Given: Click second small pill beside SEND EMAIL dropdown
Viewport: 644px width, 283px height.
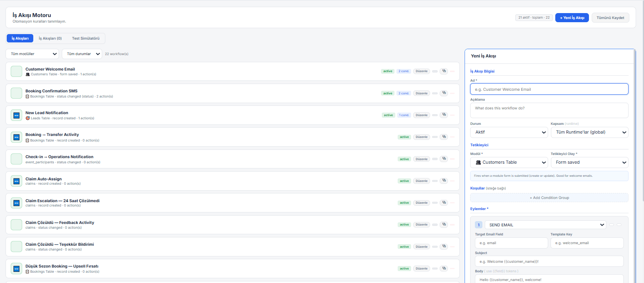Looking at the screenshot, I should coord(619,225).
